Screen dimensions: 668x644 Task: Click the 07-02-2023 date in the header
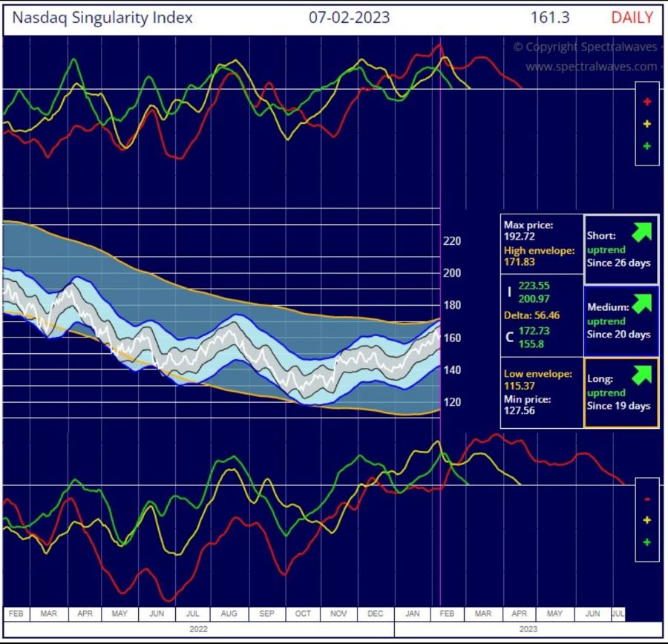tap(349, 18)
